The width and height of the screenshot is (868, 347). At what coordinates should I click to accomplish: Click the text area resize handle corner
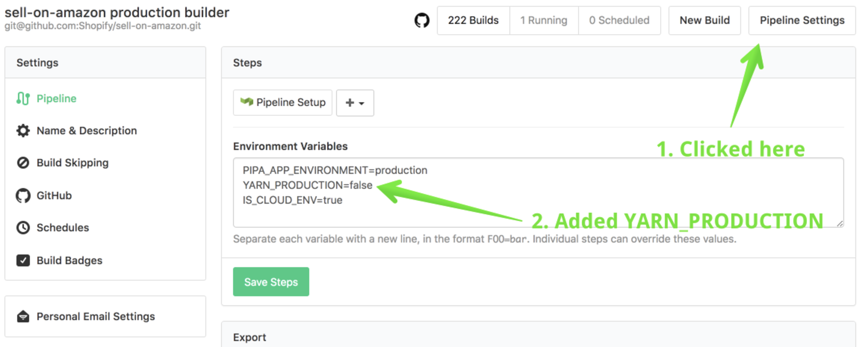[x=840, y=223]
